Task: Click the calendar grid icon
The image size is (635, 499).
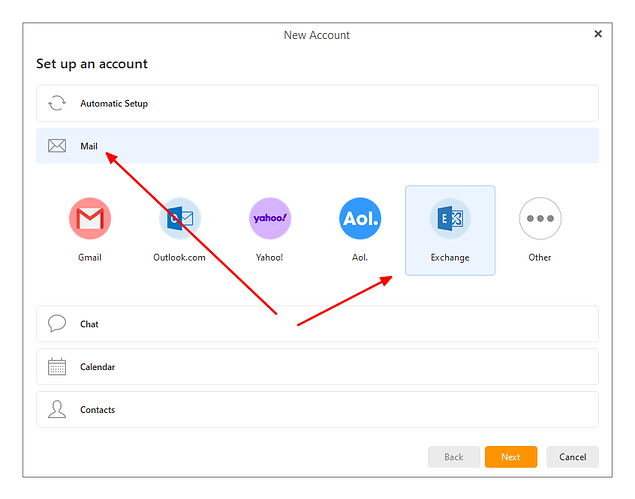Action: click(57, 367)
